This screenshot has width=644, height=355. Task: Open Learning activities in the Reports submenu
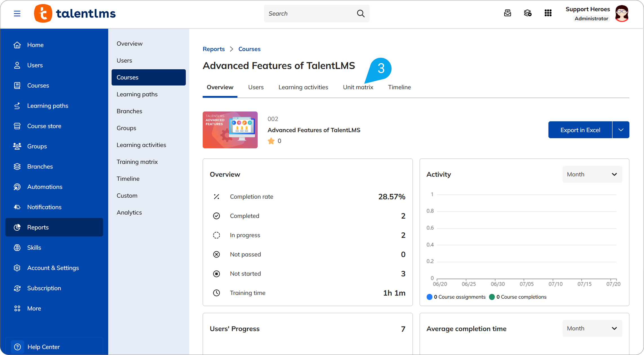[141, 145]
